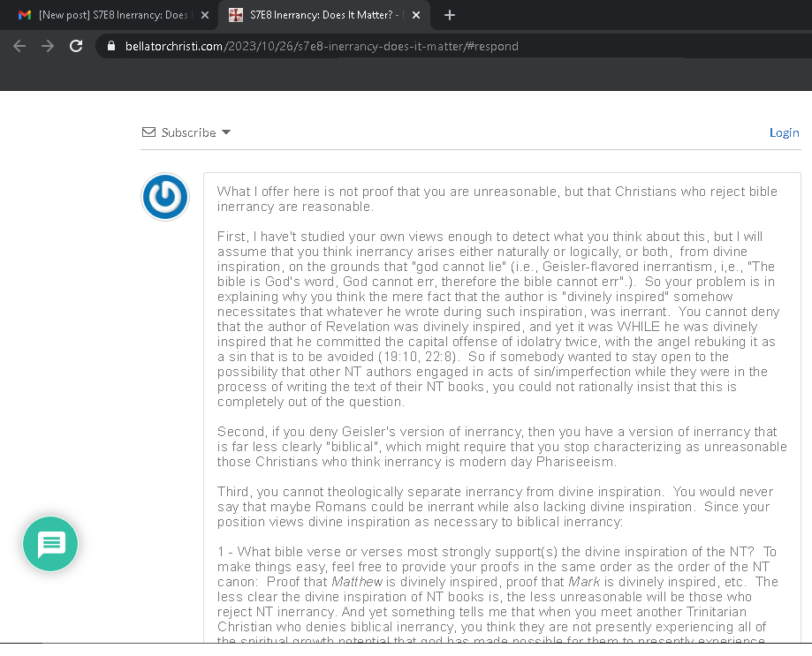Close the S7E8 Inerrancy tab

[x=416, y=16]
